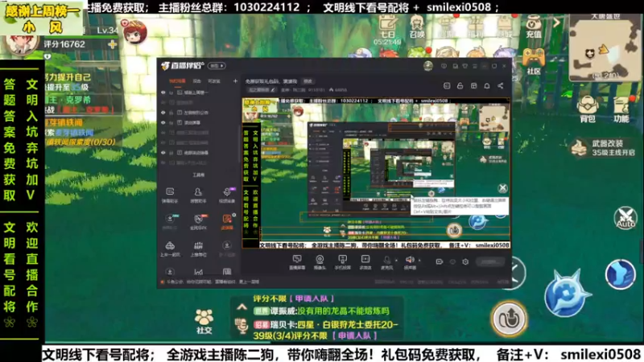Click the speaker icon in streaming app
Viewport: 644px width, 362px height.
(x=409, y=260)
